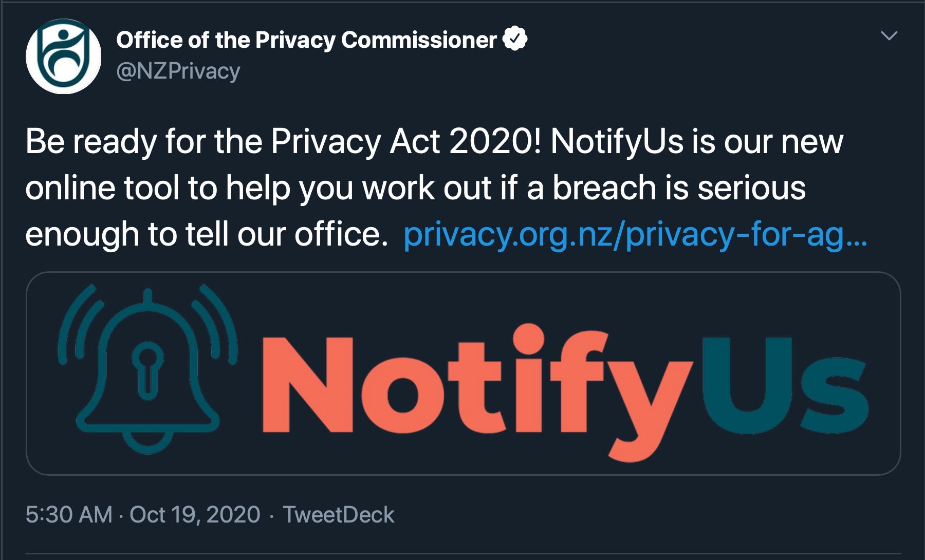Click the bell icon in NotifyUs banner
This screenshot has height=560, width=925.
(147, 370)
